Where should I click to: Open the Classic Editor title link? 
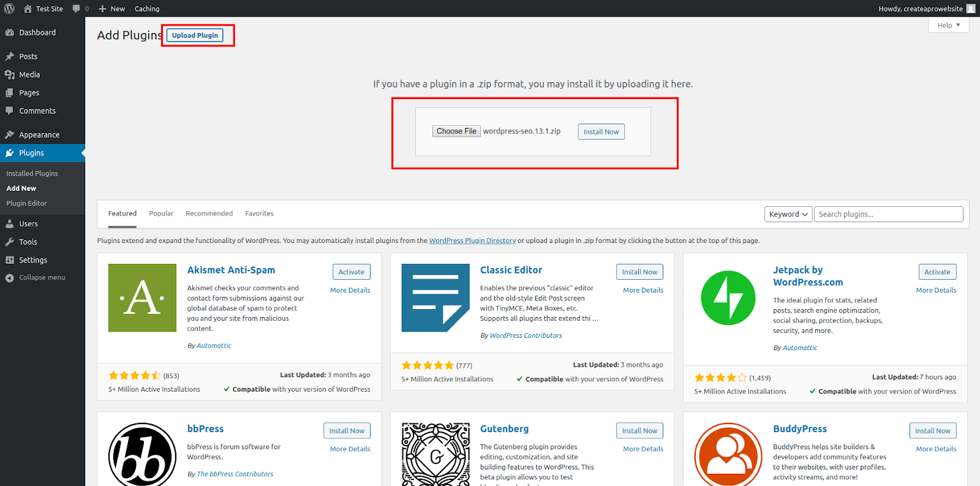click(x=511, y=270)
